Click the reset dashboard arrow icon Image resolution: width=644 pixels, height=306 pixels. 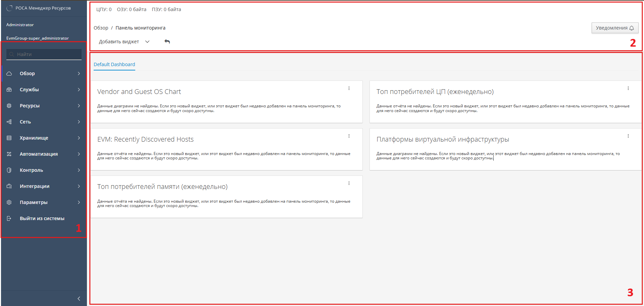point(167,42)
